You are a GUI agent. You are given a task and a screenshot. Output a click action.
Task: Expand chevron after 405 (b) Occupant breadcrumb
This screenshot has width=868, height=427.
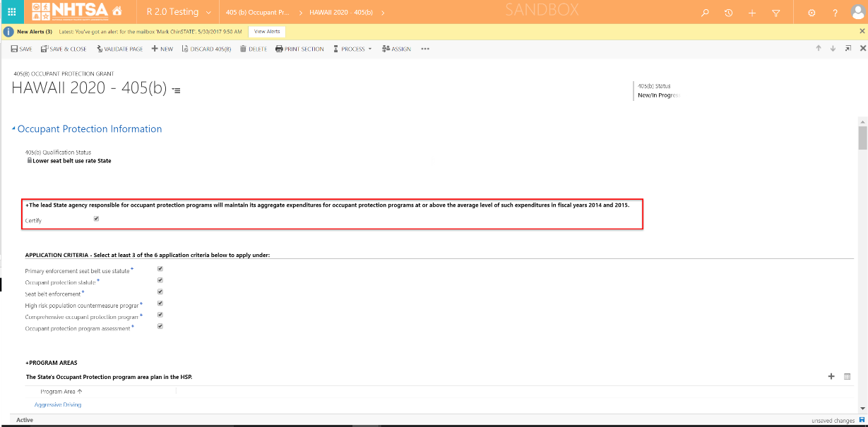click(300, 13)
